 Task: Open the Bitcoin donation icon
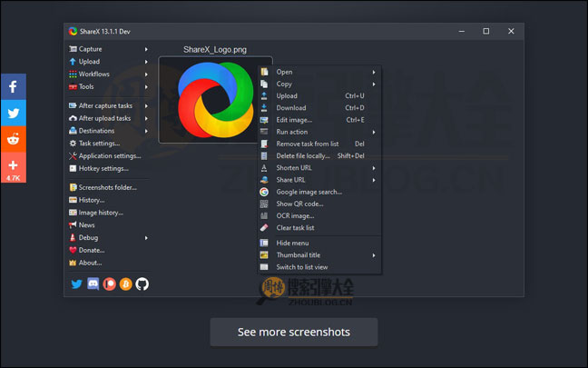click(125, 283)
